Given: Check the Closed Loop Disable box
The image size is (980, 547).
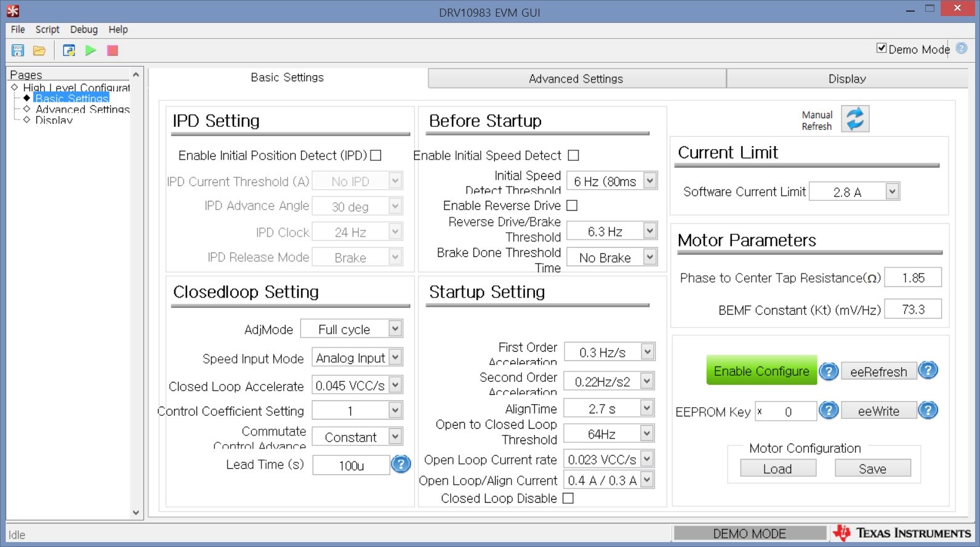Looking at the screenshot, I should [x=568, y=498].
